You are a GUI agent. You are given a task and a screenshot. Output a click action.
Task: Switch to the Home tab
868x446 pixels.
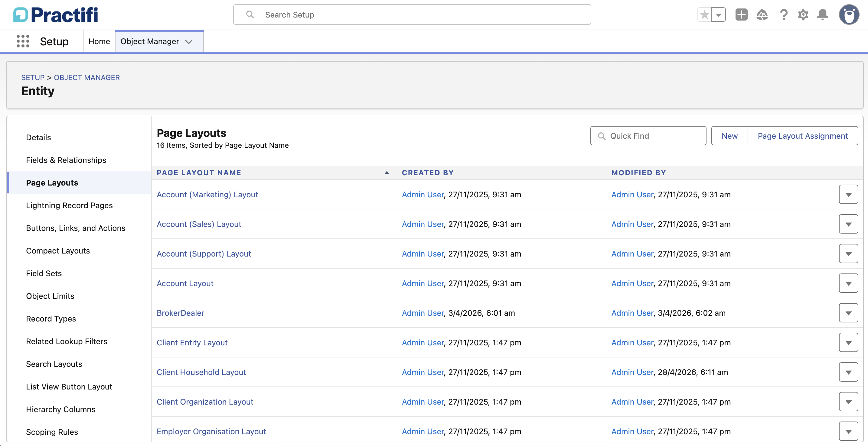coord(99,41)
